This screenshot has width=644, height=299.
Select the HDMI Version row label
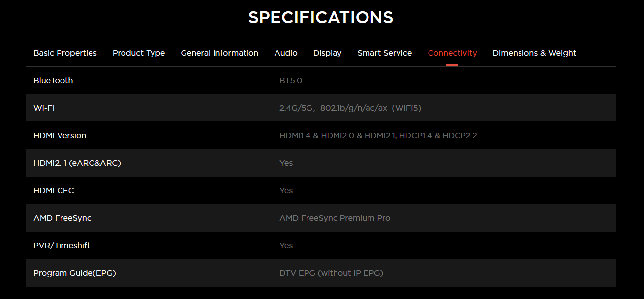point(60,135)
